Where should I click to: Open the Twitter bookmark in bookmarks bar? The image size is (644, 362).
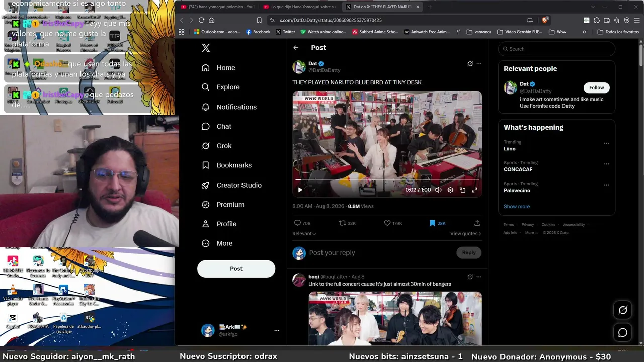coord(285,32)
